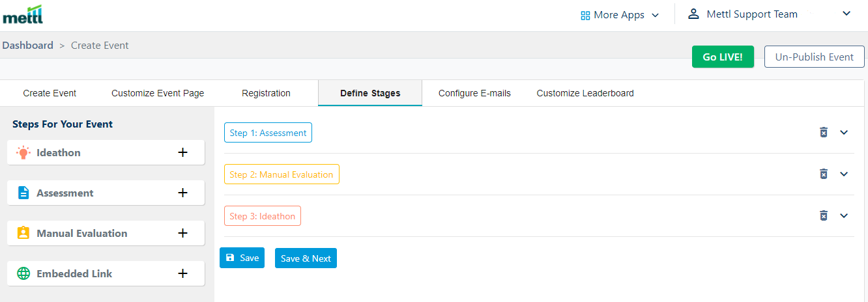Delete Step 3: Ideathon via trash icon
The height and width of the screenshot is (302, 868).
pyautogui.click(x=824, y=215)
